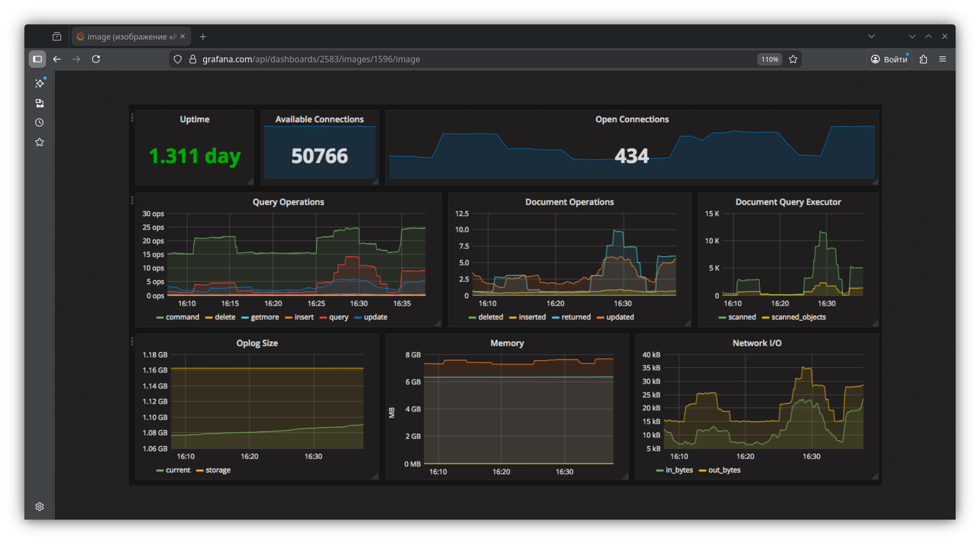
Task: Bookmark this page with star icon
Action: pyautogui.click(x=793, y=59)
